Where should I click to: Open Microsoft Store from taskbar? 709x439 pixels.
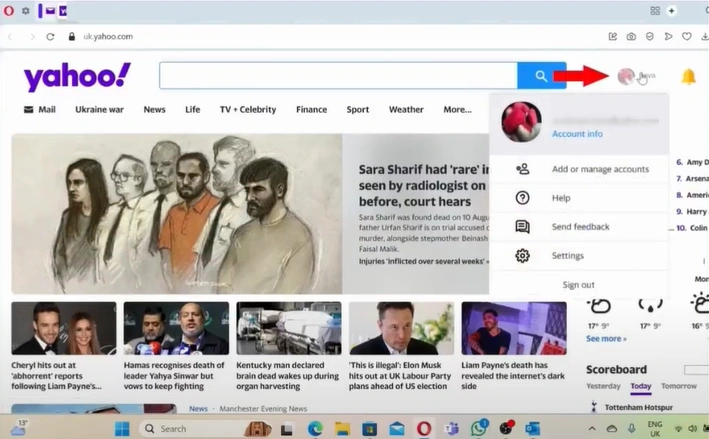point(369,429)
